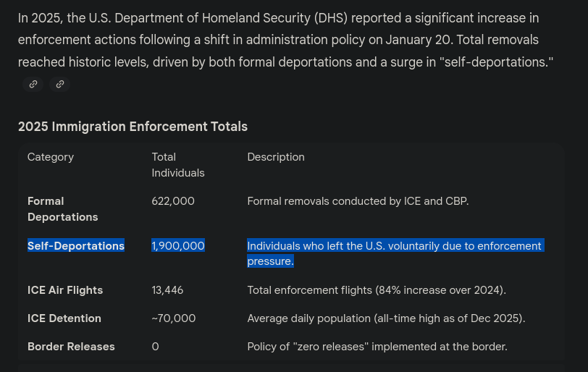588x372 pixels.
Task: Click the highlighted 1,900,000 figure
Action: point(178,246)
